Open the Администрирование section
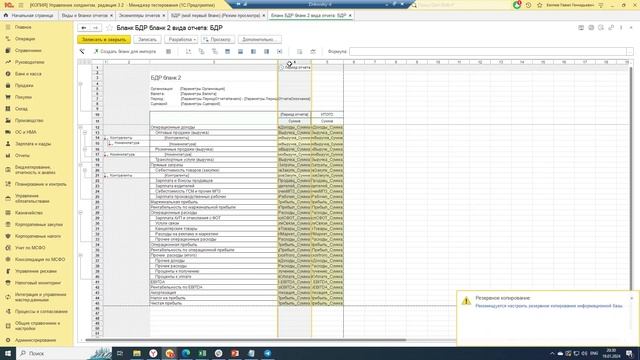Screen dimensions: 640x360 (x=35, y=340)
